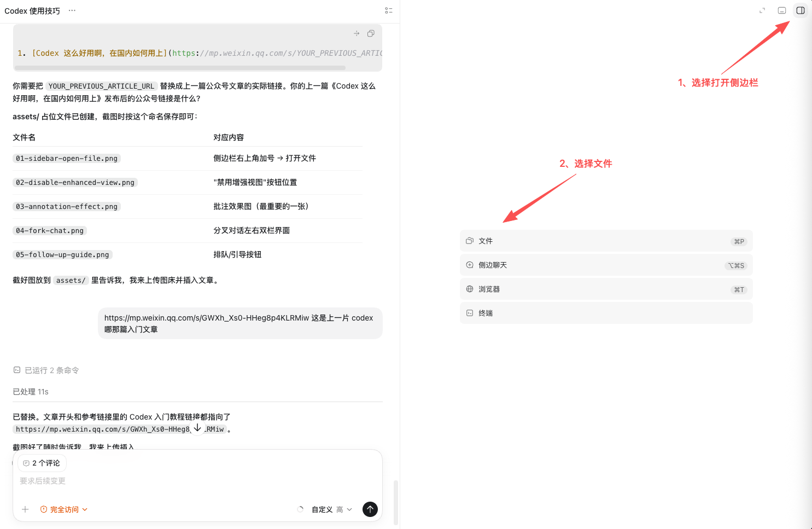Click the scroll-to-bottom down arrow
Viewport: 812px width, 529px height.
197,428
